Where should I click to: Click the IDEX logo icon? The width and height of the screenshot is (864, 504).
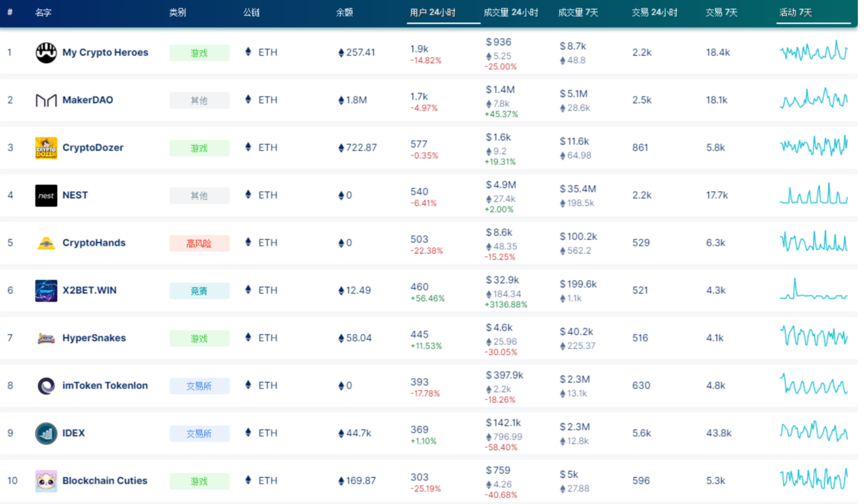click(46, 433)
